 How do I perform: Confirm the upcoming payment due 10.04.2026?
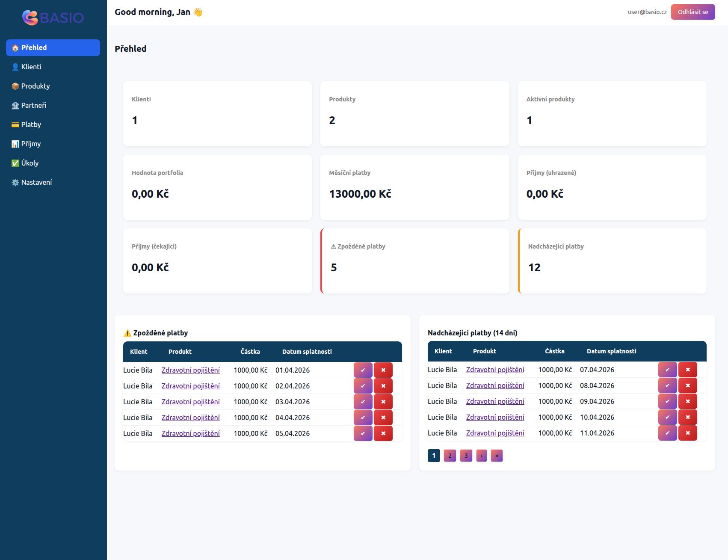[667, 417]
